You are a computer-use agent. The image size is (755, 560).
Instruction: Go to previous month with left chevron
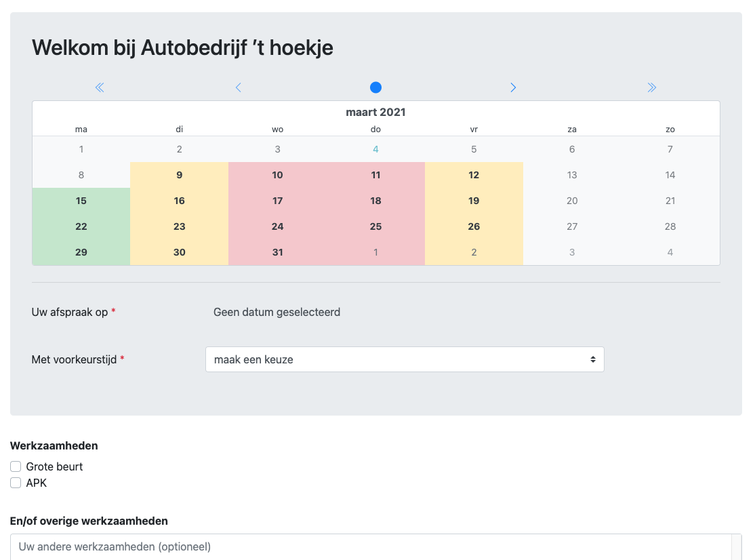coord(238,87)
